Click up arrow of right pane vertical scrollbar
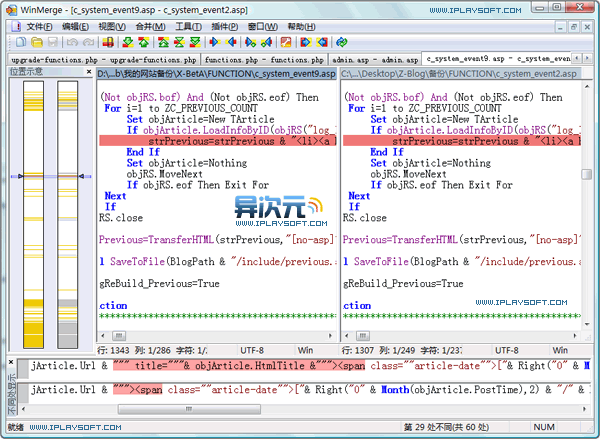 point(587,86)
